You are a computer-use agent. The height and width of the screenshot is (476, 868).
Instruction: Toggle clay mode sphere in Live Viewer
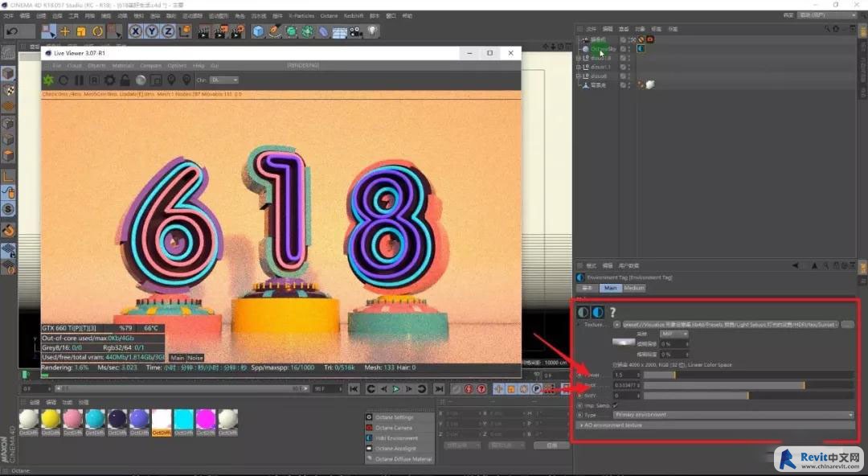point(141,80)
